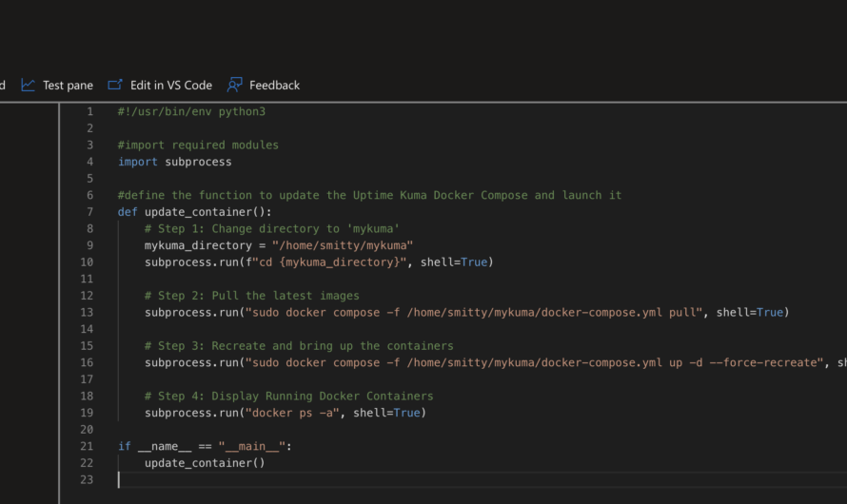Viewport: 847px width, 504px height.
Task: Click the f"cd {mykuma_directory}" string
Action: pos(325,262)
